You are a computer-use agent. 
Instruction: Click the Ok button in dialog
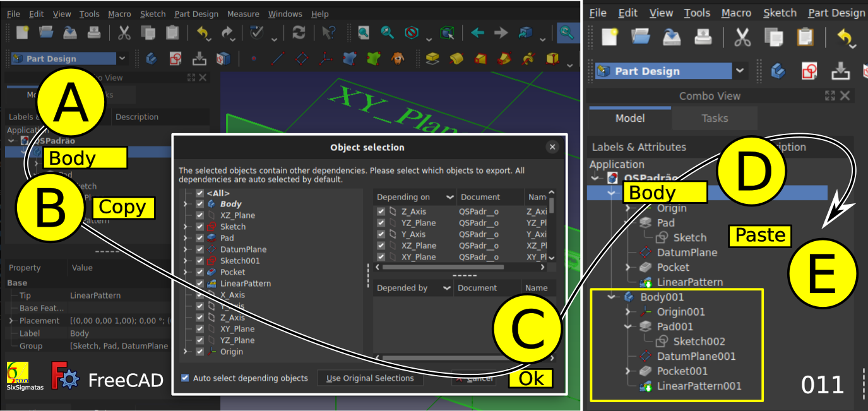pos(530,379)
